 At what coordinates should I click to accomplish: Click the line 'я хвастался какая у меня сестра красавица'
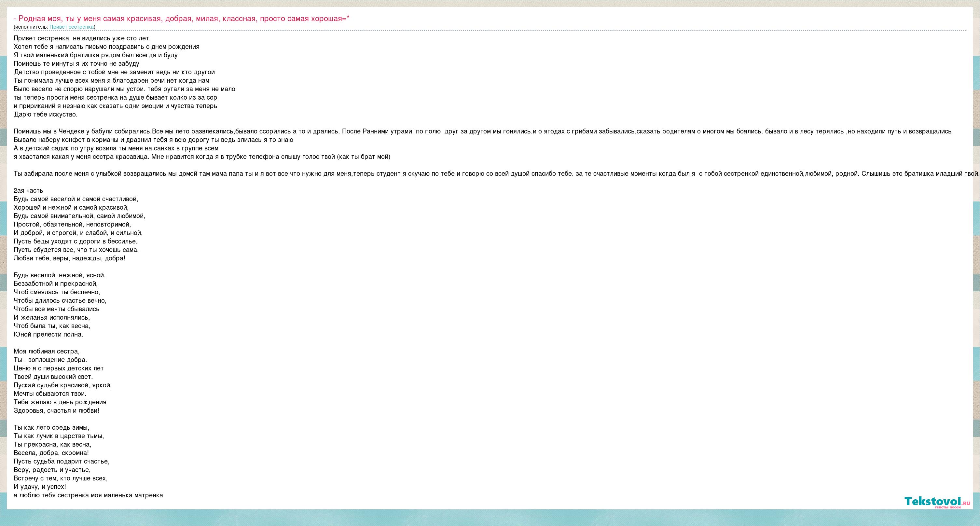(x=202, y=157)
